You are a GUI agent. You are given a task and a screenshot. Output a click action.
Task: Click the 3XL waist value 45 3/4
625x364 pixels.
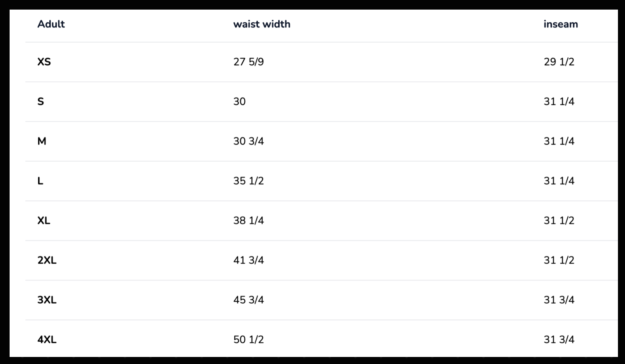[248, 300]
